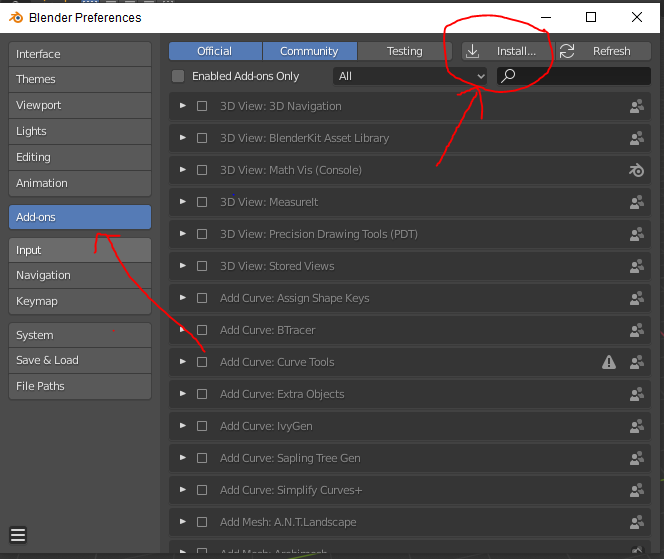Click the Install download arrow icon
This screenshot has width=664, height=559.
coord(473,51)
